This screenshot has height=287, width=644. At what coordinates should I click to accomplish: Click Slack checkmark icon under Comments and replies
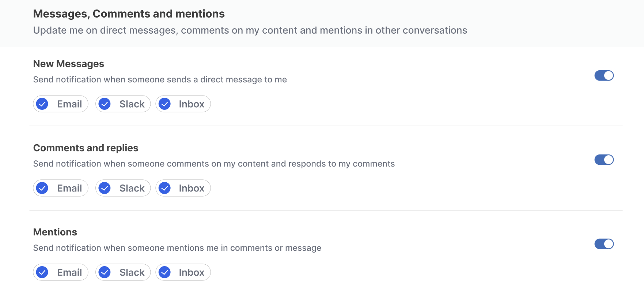click(x=105, y=188)
